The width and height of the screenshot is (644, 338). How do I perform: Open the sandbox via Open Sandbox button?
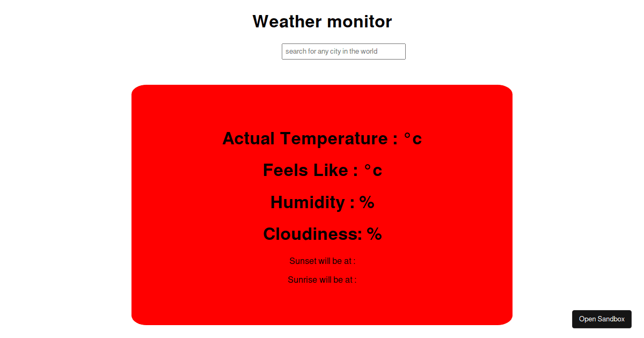[x=602, y=319]
